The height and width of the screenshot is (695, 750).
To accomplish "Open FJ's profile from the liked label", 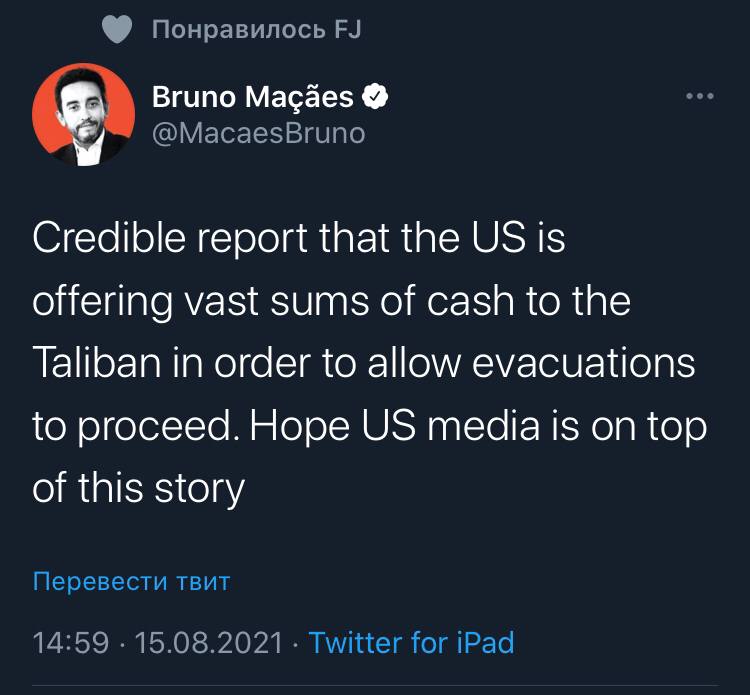I will pyautogui.click(x=344, y=30).
